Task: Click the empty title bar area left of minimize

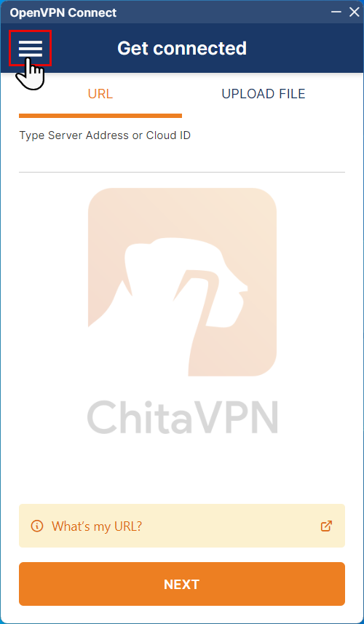Action: (223, 12)
